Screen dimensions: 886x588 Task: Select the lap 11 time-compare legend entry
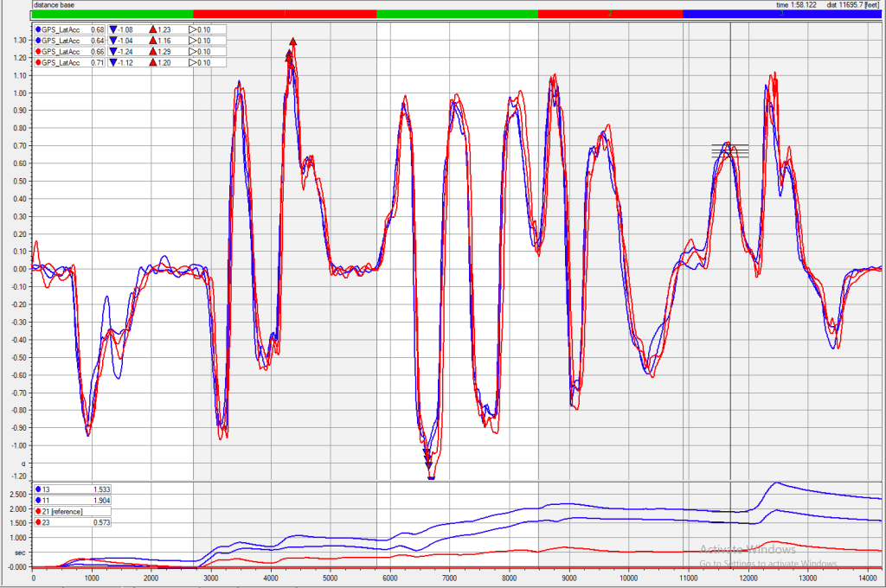pyautogui.click(x=73, y=500)
